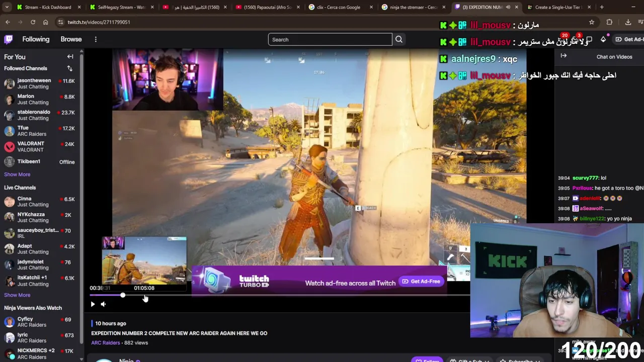The width and height of the screenshot is (644, 362).
Task: Switch to ninja the stremaer tab
Action: pyautogui.click(x=413, y=7)
